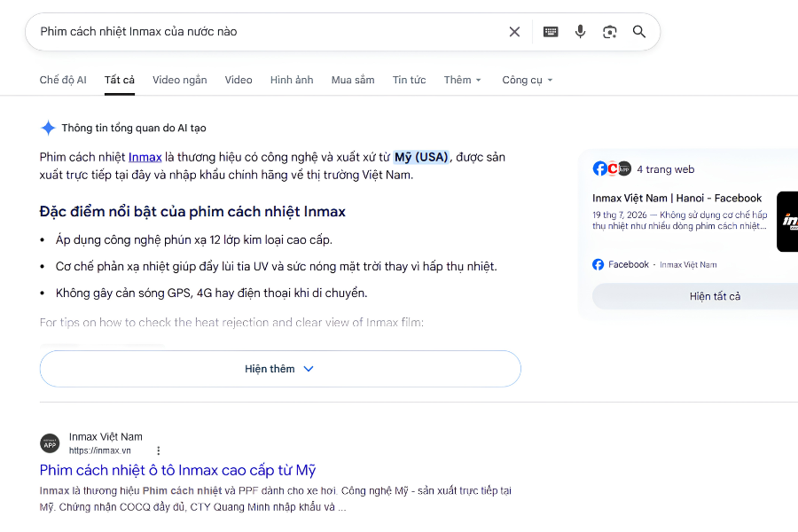Expand the AI overview with Hiện thêm

tap(280, 369)
